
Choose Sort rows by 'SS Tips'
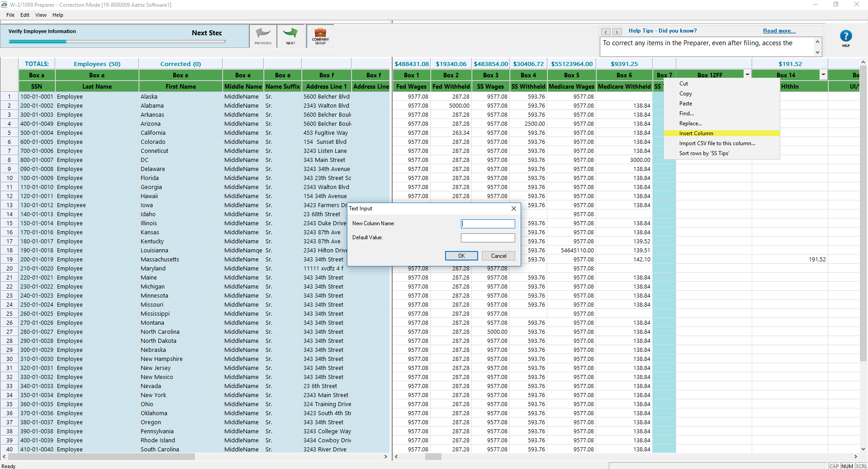point(704,153)
